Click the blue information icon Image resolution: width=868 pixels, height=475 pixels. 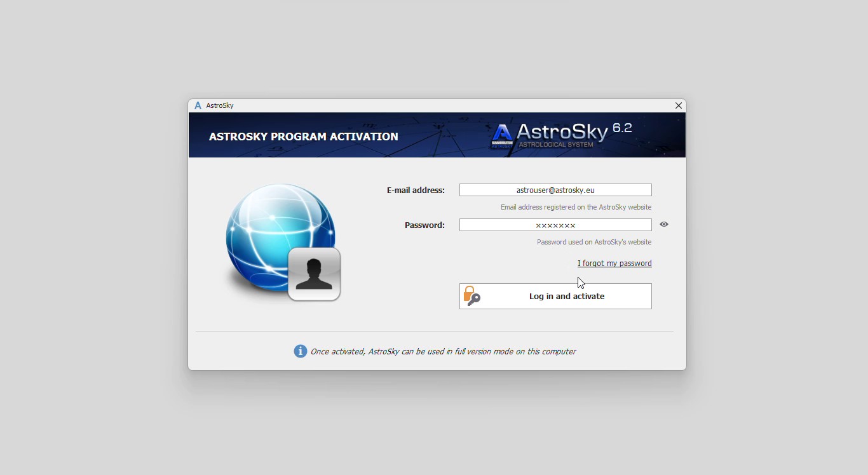click(301, 351)
